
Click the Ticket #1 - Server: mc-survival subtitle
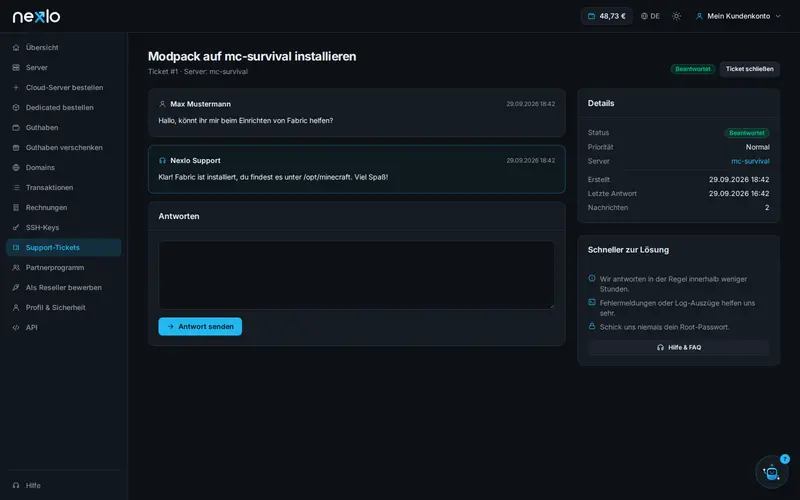coord(198,71)
